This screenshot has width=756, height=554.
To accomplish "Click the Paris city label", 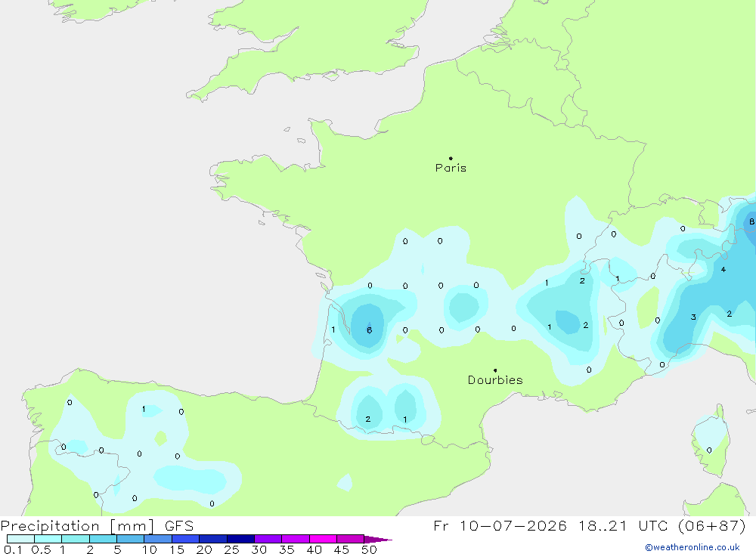I will 451,168.
